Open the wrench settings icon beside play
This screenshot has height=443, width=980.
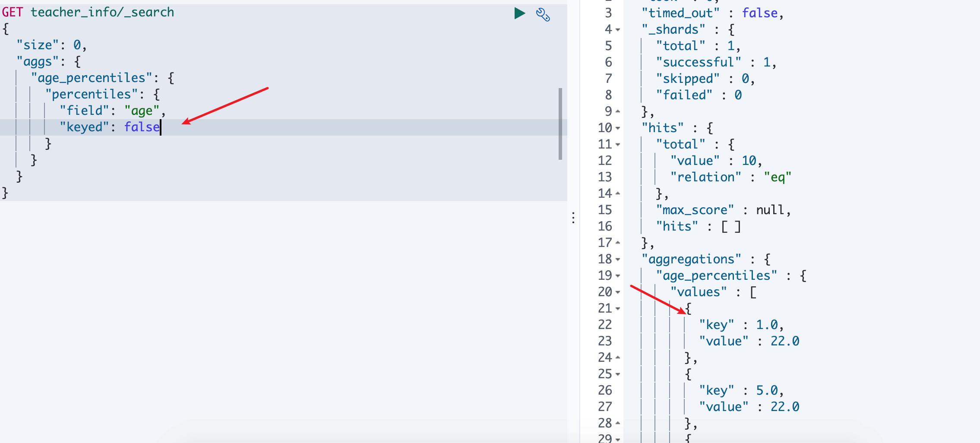[x=543, y=15]
